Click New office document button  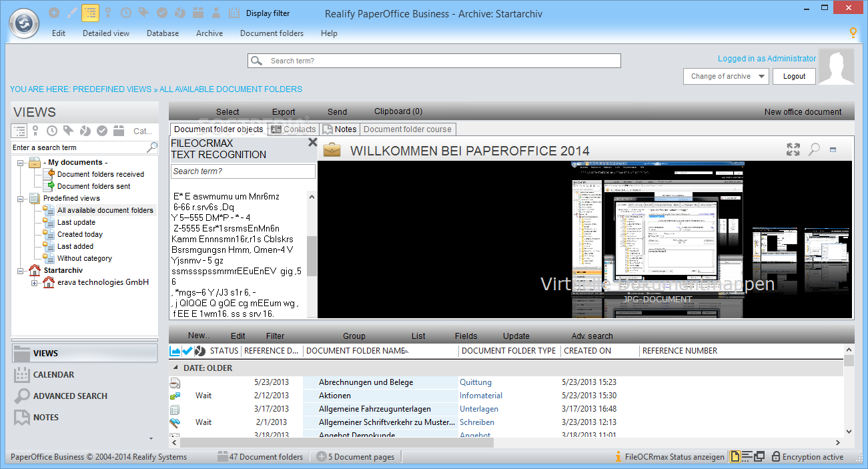tap(803, 111)
